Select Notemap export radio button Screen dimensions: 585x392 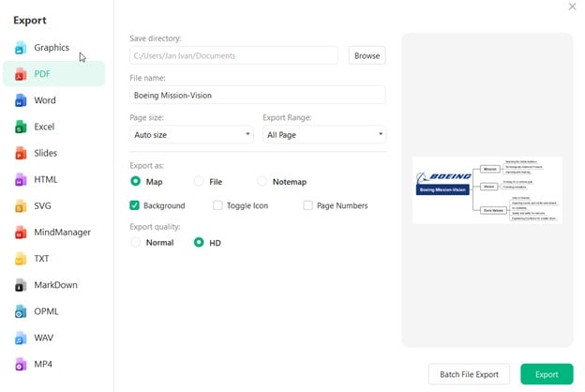pyautogui.click(x=262, y=181)
